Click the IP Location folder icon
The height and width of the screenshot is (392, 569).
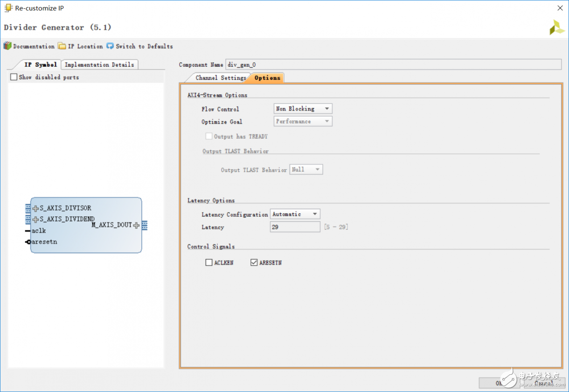click(x=62, y=46)
